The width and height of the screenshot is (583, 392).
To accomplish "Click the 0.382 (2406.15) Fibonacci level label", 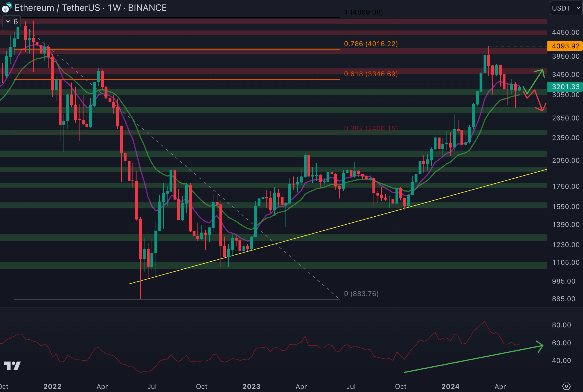I will (371, 128).
